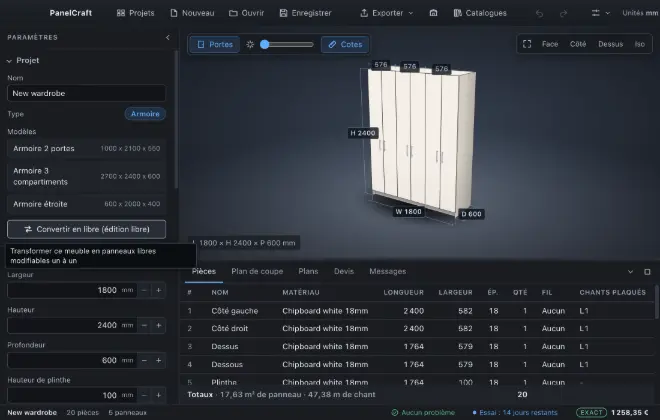Decrease Largeur with minus button
Viewport: 660px width, 420px height.
(x=144, y=290)
